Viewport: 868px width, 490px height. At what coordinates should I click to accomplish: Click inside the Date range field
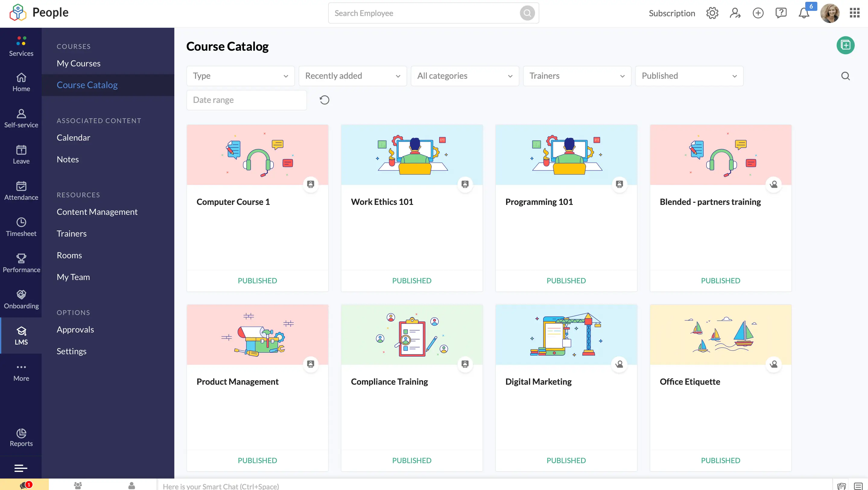[x=246, y=100]
